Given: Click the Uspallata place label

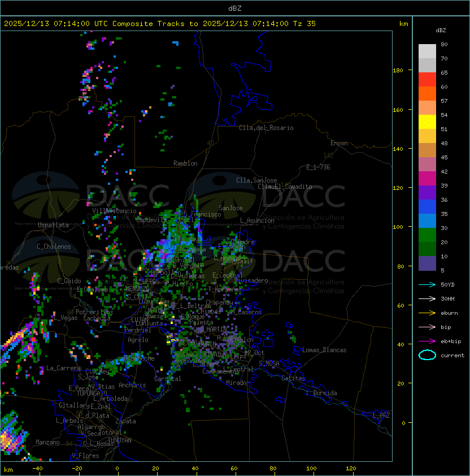Looking at the screenshot, I should (x=53, y=225).
